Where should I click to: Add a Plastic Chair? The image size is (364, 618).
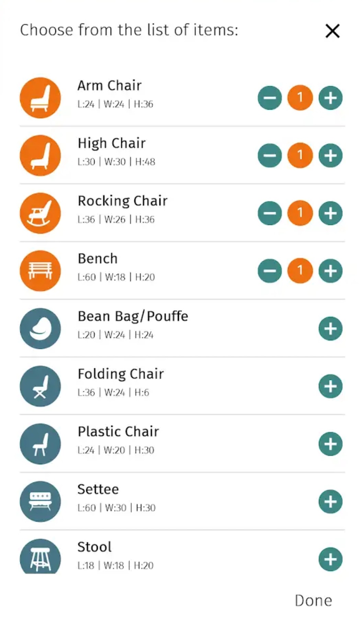tap(330, 444)
